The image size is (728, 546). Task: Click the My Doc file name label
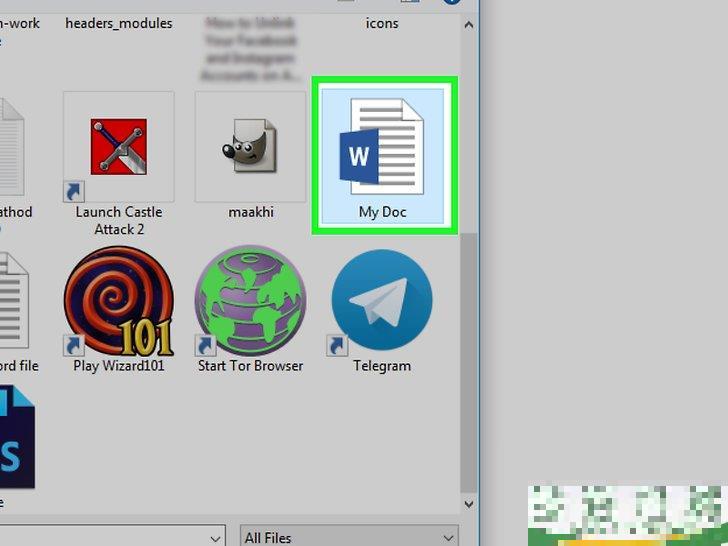383,212
